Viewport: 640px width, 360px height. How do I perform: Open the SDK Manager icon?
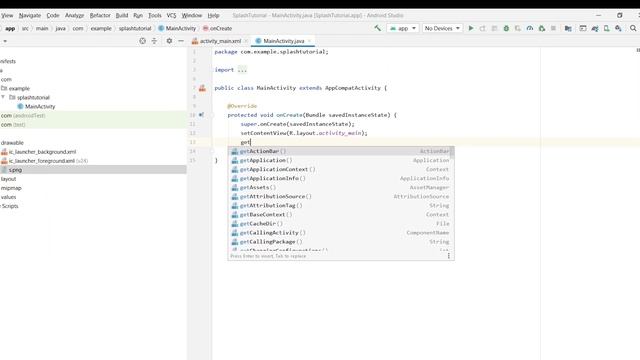pos(618,28)
